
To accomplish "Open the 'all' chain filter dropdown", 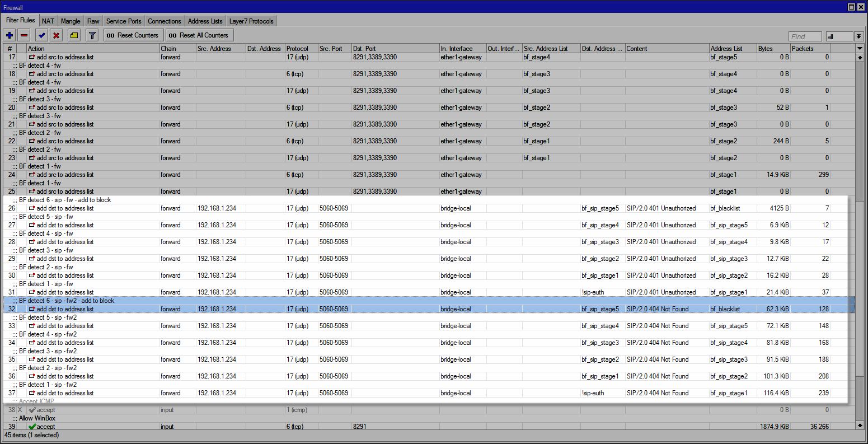I will tap(859, 36).
